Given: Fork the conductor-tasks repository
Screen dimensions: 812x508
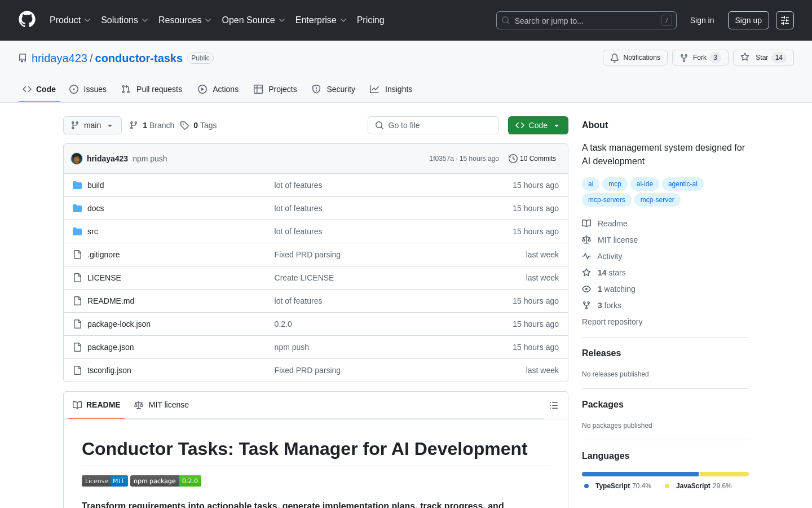Looking at the screenshot, I should pyautogui.click(x=700, y=58).
